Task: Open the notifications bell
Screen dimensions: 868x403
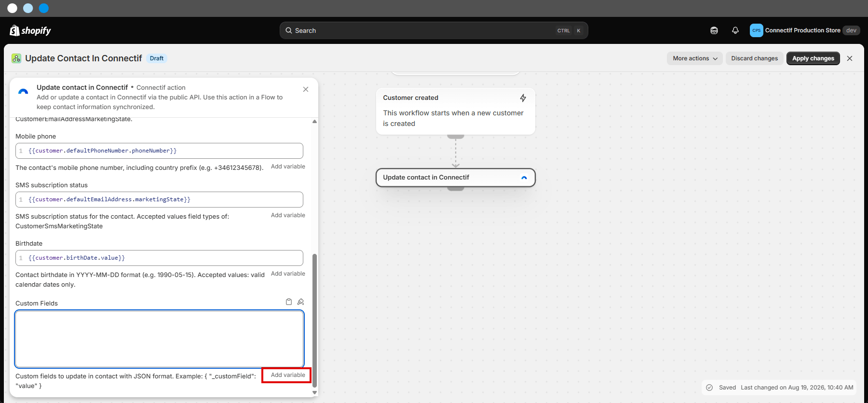Action: pos(735,30)
